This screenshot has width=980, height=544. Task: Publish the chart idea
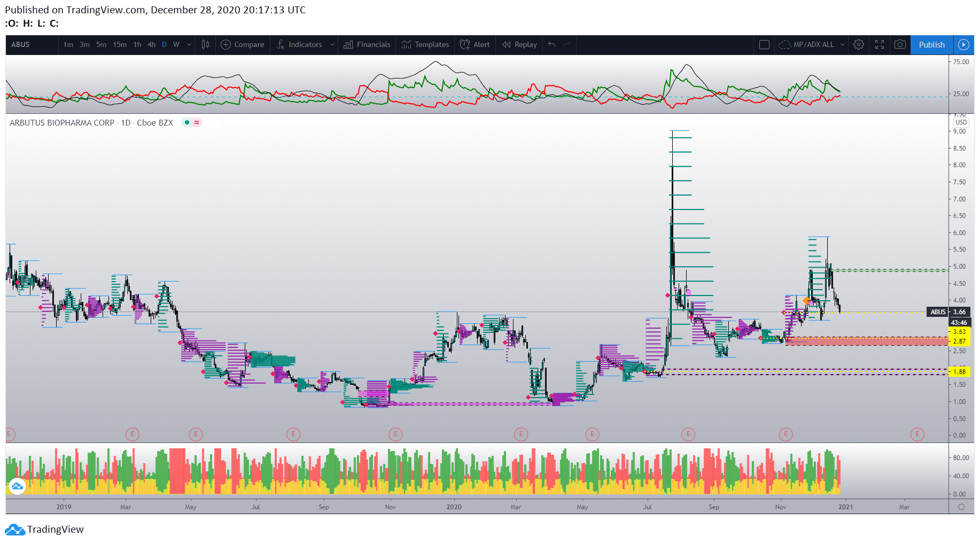pos(931,45)
